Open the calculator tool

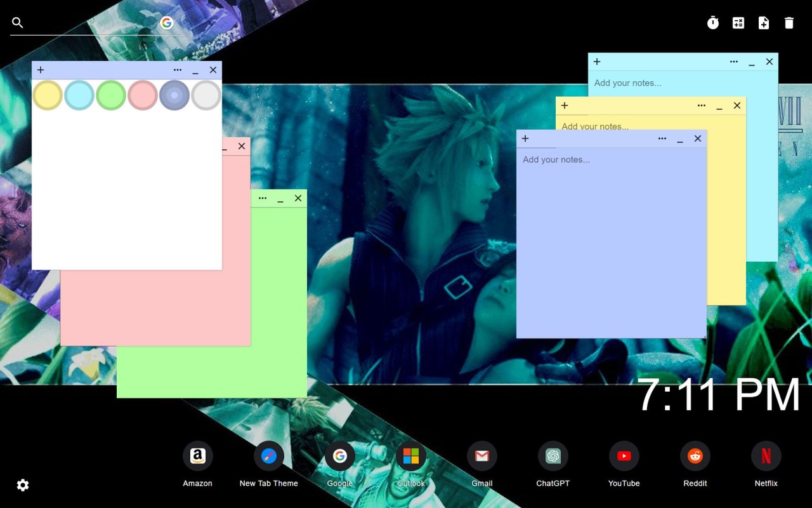click(738, 23)
